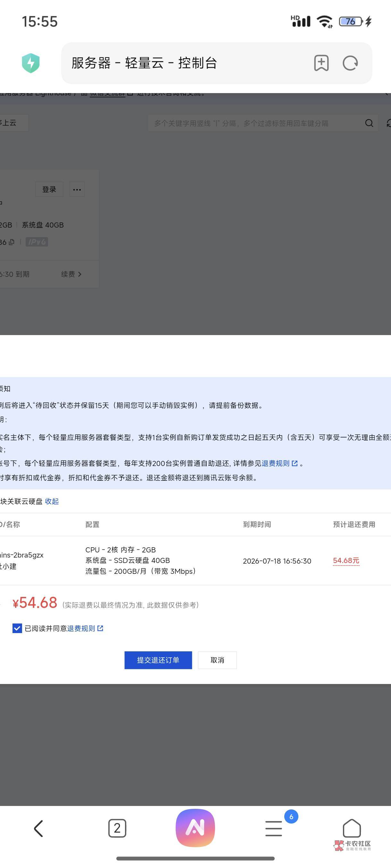This screenshot has height=868, width=391.
Task: Open 退费规则 link in the notice box
Action: coord(276,463)
